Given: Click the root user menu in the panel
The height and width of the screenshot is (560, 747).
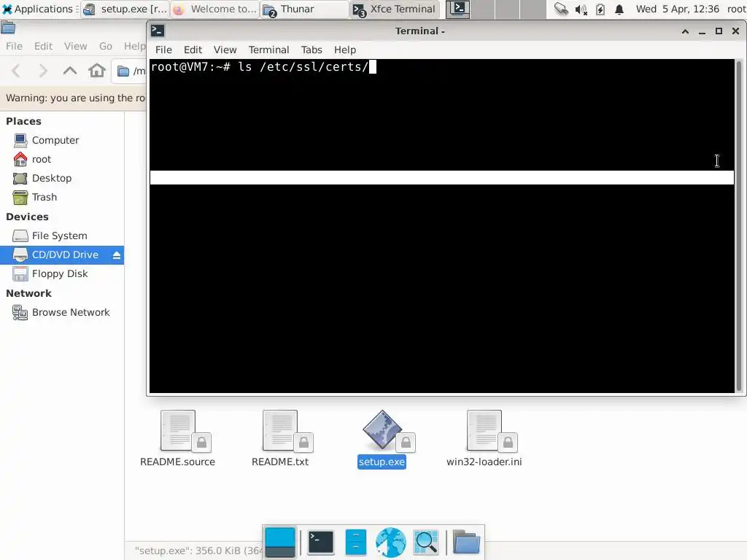Looking at the screenshot, I should pyautogui.click(x=736, y=9).
